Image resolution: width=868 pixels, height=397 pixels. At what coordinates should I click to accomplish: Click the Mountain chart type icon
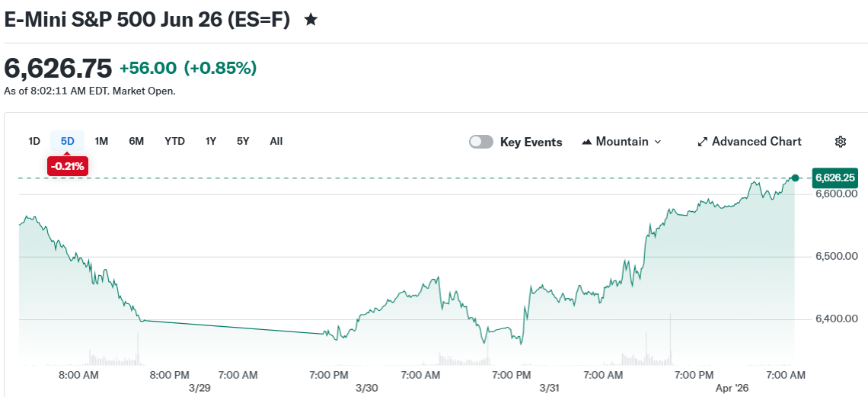[587, 142]
